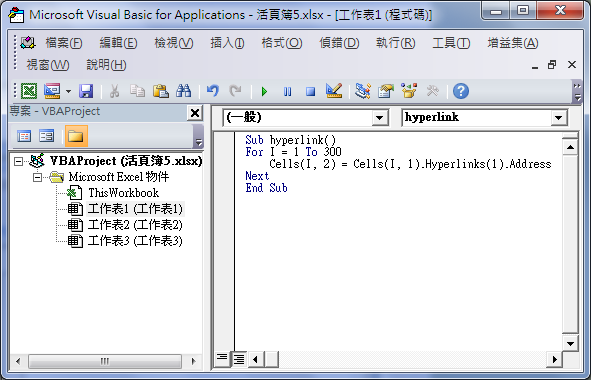Open the (一般) object dropdown
This screenshot has width=591, height=380.
coord(380,118)
